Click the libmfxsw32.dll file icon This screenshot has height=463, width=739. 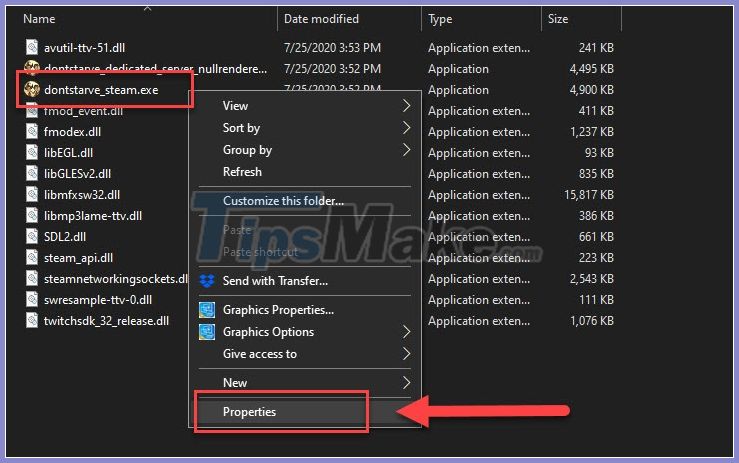coord(32,194)
